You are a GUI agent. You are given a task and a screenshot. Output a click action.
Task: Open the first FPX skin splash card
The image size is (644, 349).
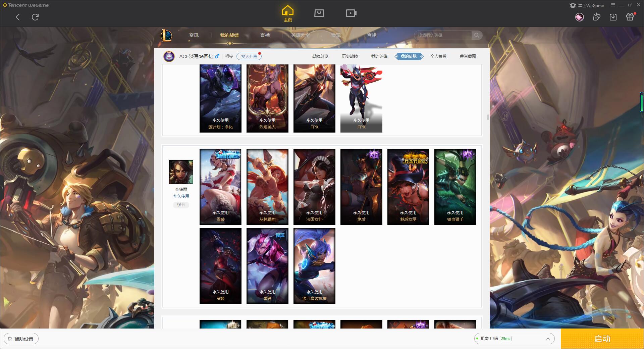tap(314, 99)
